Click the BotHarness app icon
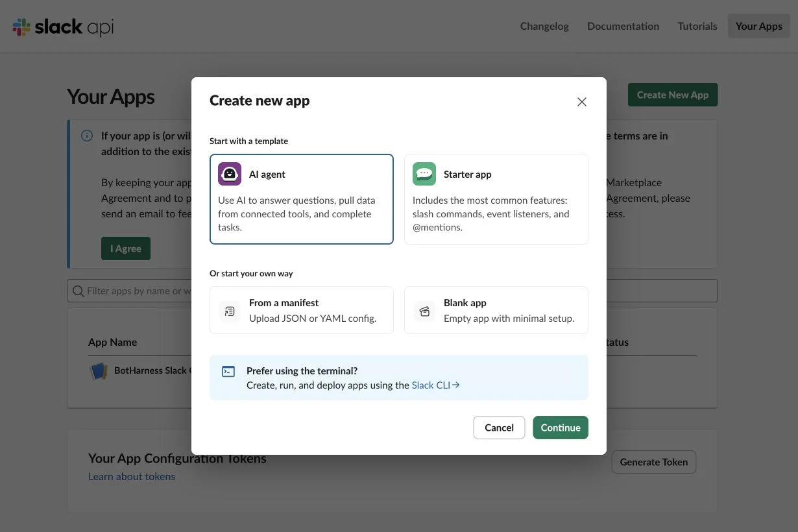This screenshot has width=798, height=532. tap(99, 371)
